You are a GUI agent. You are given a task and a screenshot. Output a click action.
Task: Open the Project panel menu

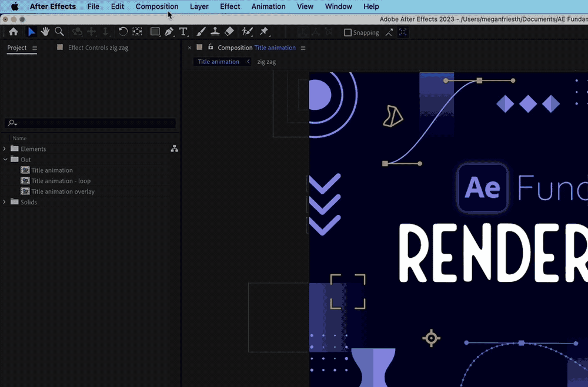(35, 48)
